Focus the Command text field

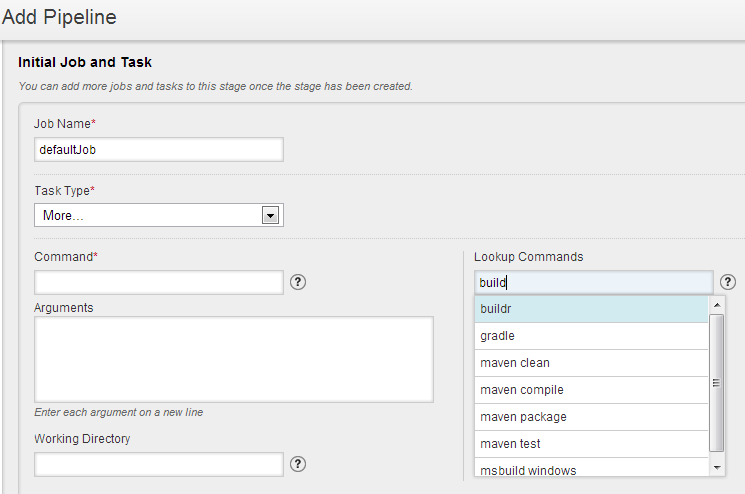click(x=158, y=282)
